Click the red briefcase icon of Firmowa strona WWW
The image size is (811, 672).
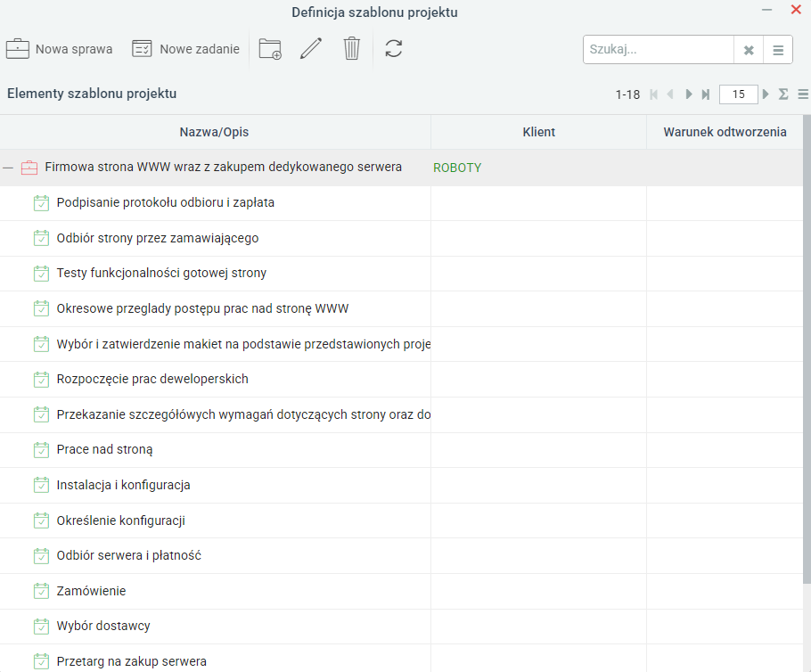pos(29,168)
